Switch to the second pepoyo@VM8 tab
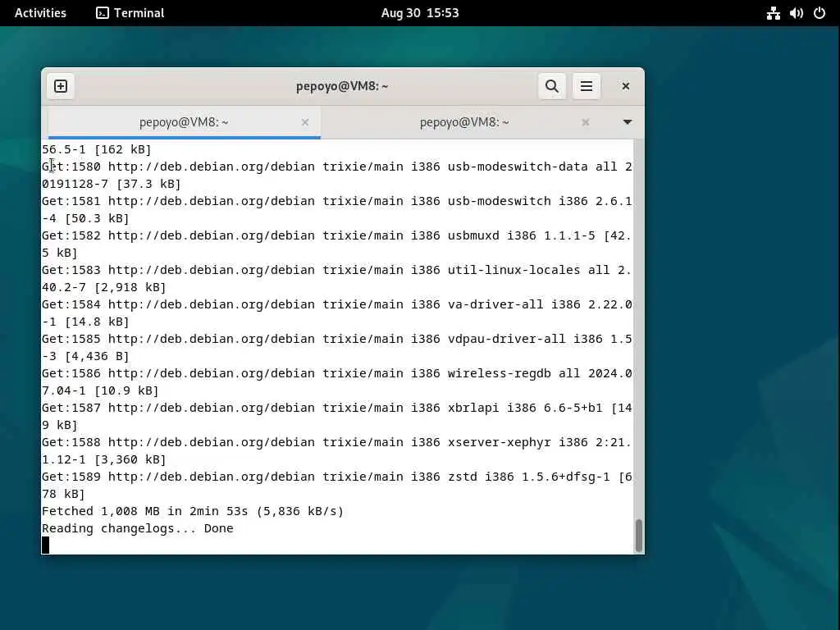The height and width of the screenshot is (630, 840). click(x=464, y=122)
